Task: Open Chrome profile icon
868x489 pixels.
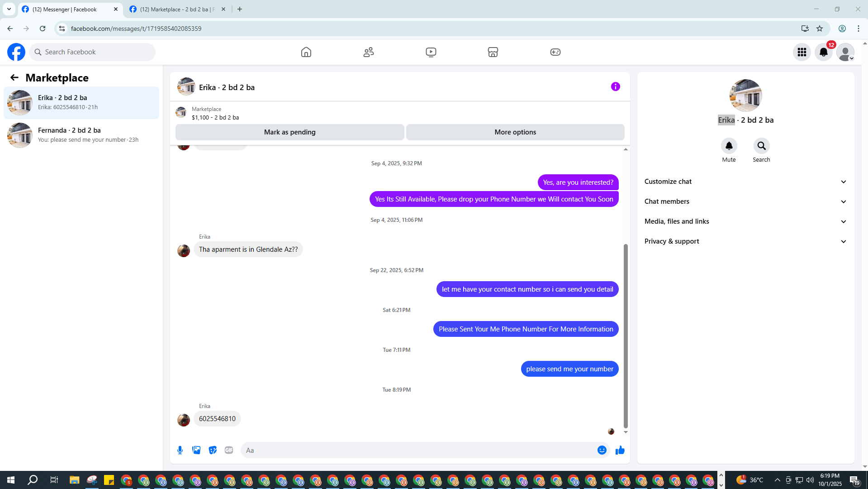Action: [x=842, y=29]
